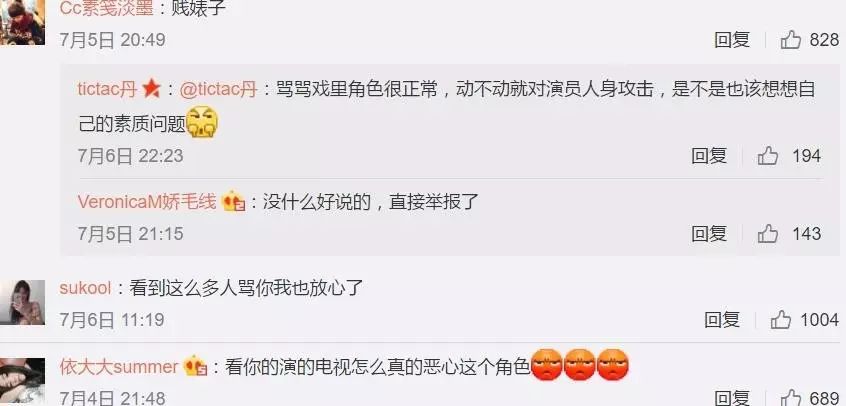
Task: Like the comment with 828 likes
Action: (791, 39)
